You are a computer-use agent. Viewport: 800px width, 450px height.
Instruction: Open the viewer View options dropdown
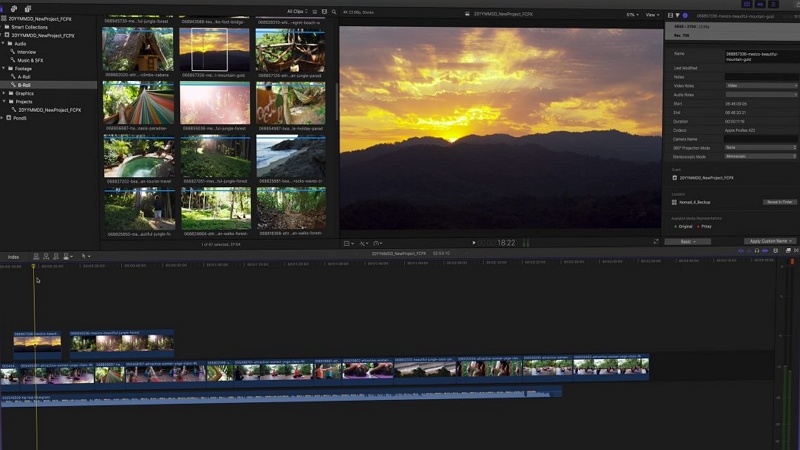652,15
